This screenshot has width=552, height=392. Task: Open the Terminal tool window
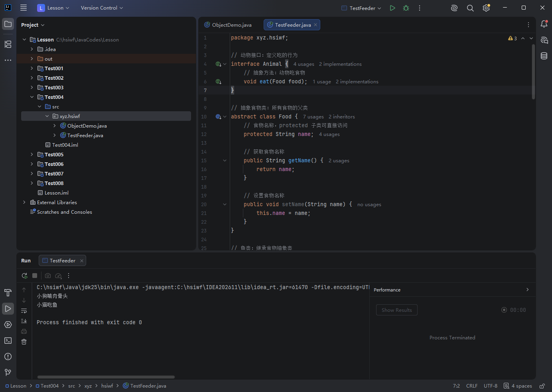coord(8,341)
